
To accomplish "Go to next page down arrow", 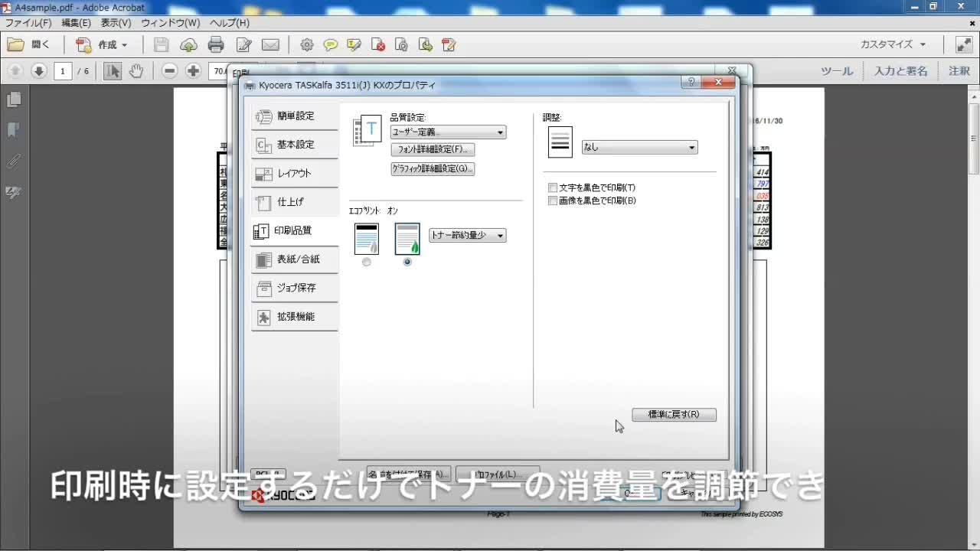I will pos(39,71).
